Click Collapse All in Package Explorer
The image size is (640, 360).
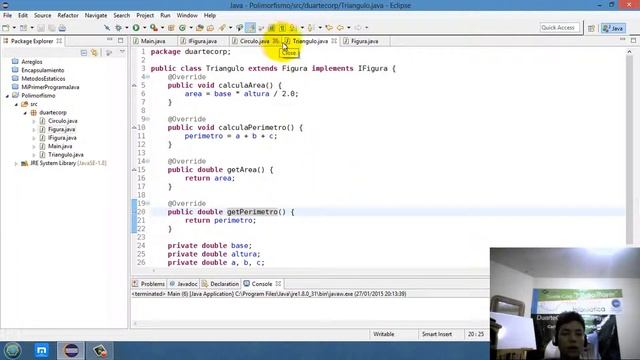(84, 53)
